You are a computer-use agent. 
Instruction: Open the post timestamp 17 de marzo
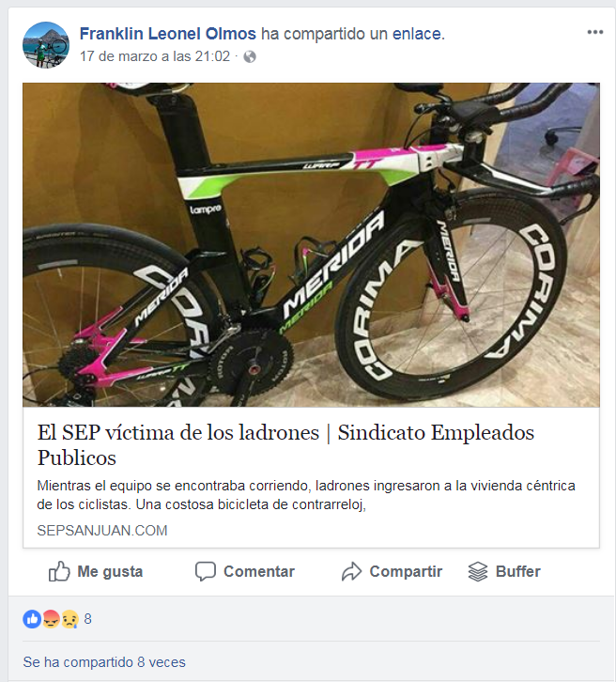[155, 56]
